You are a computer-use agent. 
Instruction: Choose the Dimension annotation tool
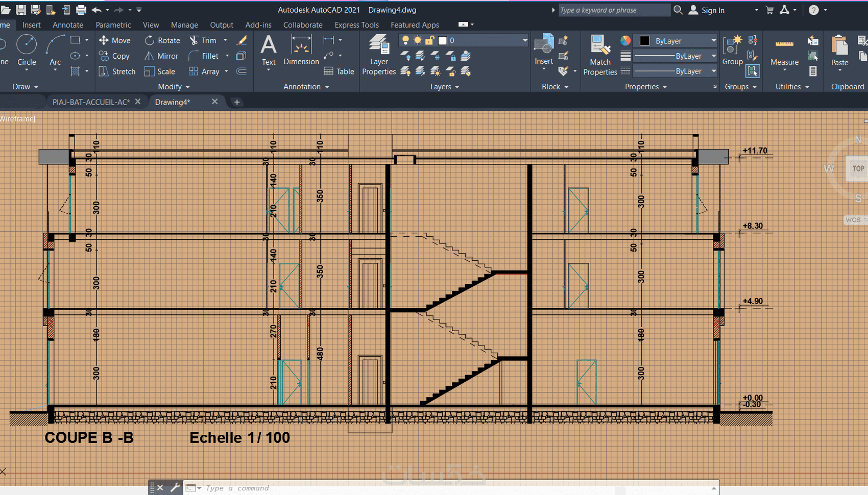301,50
